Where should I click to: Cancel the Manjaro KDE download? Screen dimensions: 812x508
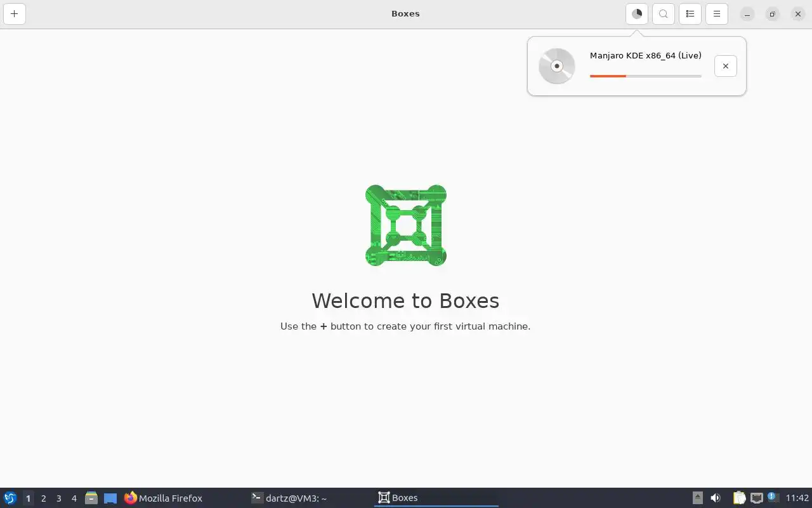(x=726, y=66)
